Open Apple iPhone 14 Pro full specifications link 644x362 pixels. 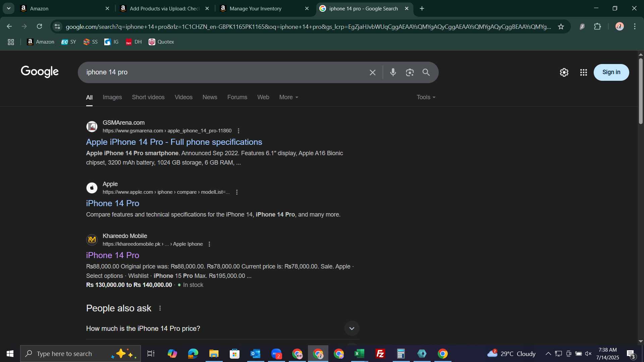click(174, 142)
